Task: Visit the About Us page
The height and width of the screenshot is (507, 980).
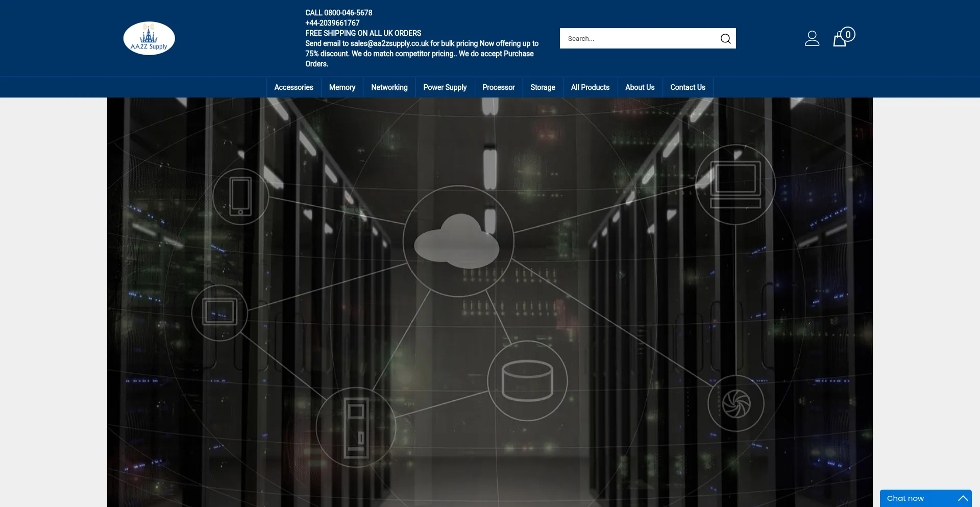Action: point(640,87)
